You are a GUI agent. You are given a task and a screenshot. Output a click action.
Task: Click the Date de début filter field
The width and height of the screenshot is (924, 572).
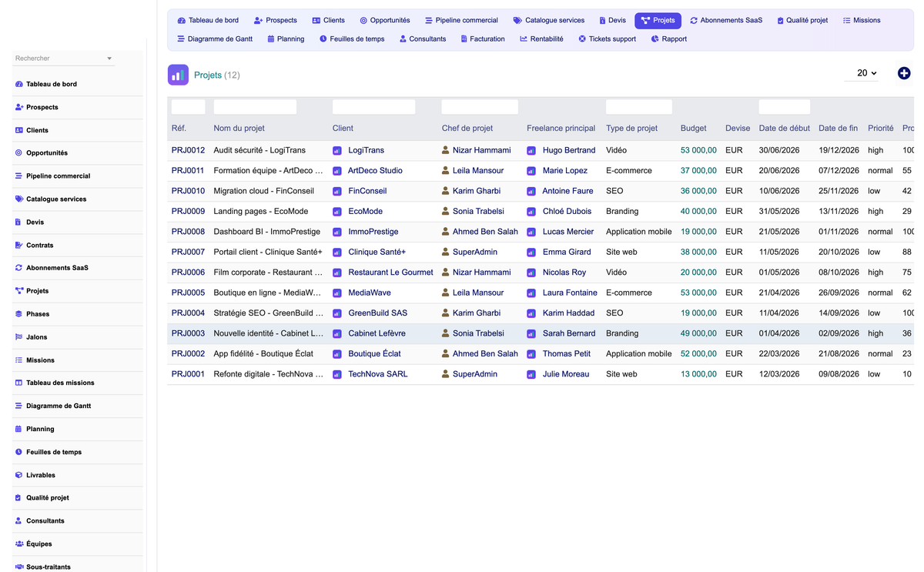785,107
